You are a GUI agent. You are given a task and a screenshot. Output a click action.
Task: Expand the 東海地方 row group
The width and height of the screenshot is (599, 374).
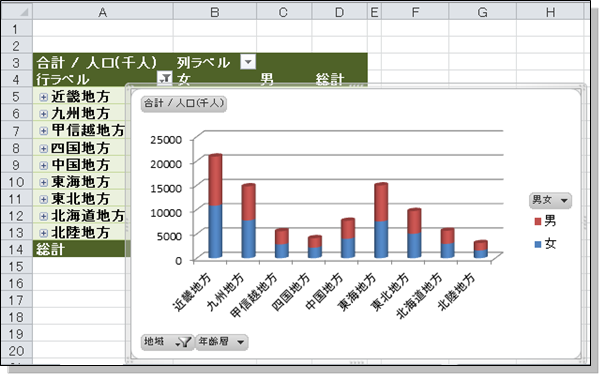[x=44, y=182]
